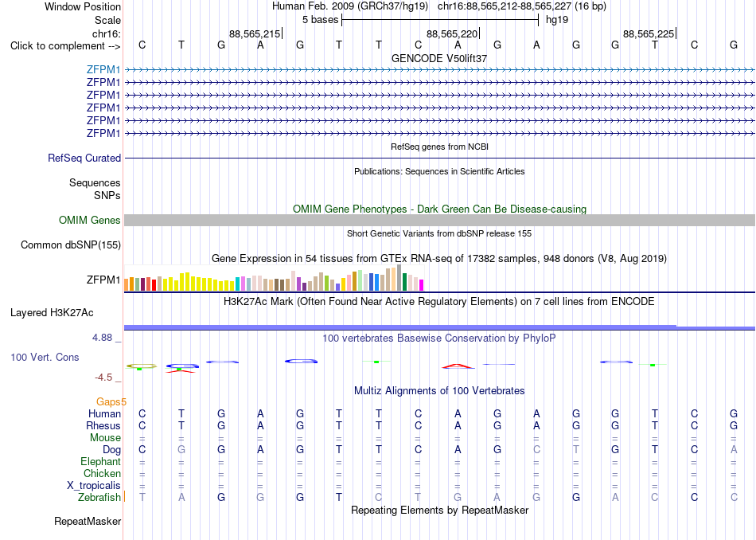Click the red A logo in PhyloP track
Screen dimensions: 756x540
tap(458, 366)
